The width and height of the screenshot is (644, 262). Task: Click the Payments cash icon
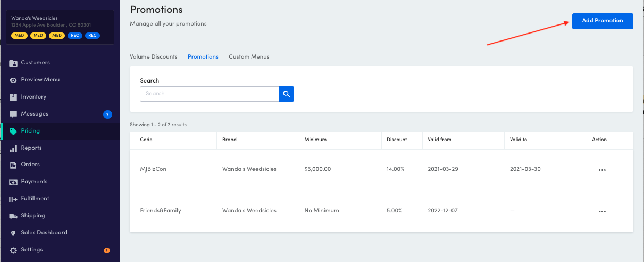[x=13, y=182]
